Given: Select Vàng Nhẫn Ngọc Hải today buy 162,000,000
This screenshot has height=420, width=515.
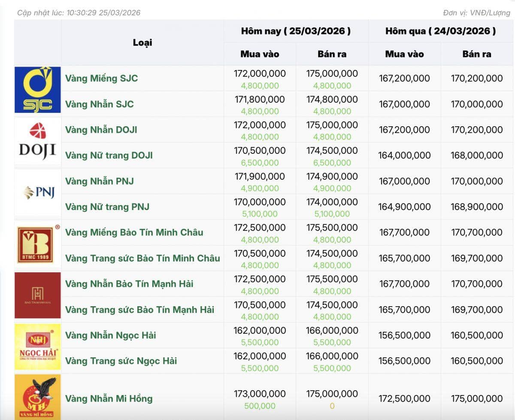Looking at the screenshot, I should [x=260, y=331].
